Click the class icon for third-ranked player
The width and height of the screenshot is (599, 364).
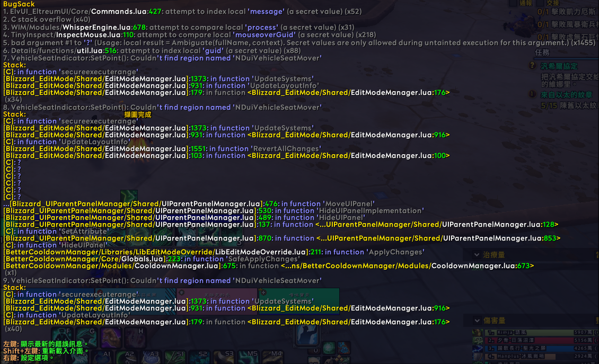(477, 349)
